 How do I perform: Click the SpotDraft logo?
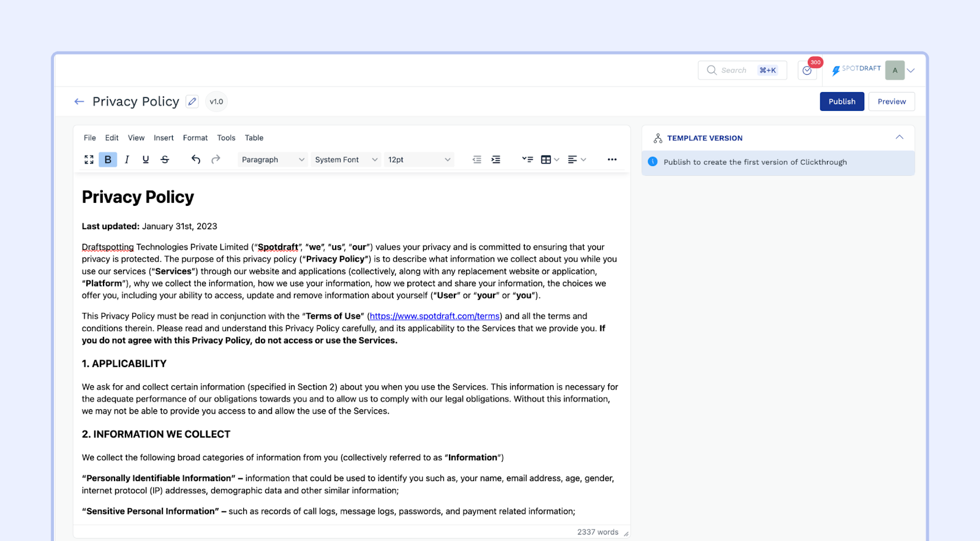(856, 70)
